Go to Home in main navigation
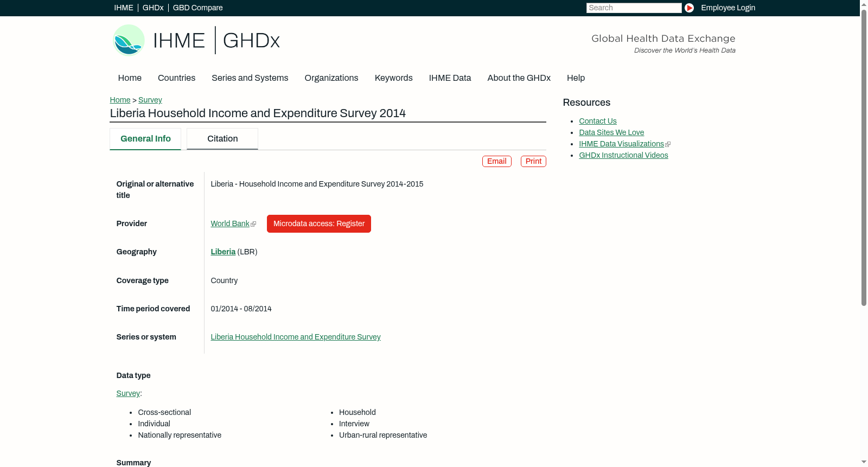The image size is (868, 467). click(x=130, y=78)
